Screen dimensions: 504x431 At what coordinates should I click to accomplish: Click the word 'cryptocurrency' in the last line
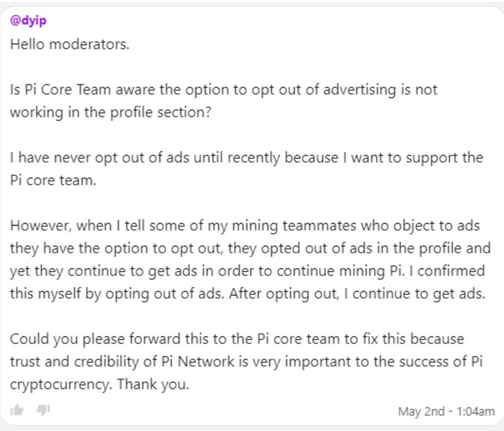[x=60, y=385]
